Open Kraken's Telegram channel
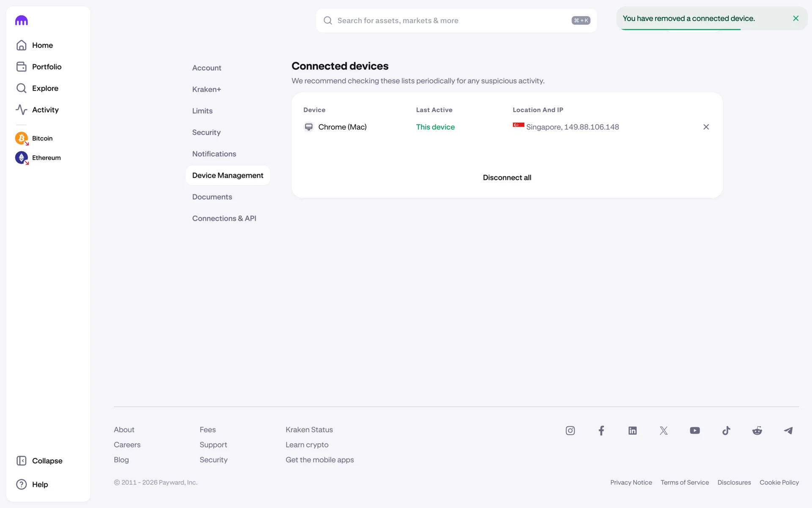The image size is (812, 508). [788, 431]
